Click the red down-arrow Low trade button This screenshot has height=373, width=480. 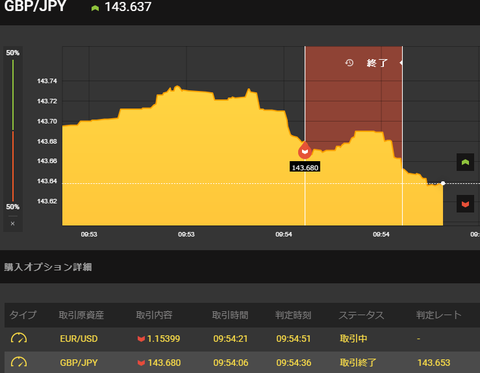click(x=465, y=204)
